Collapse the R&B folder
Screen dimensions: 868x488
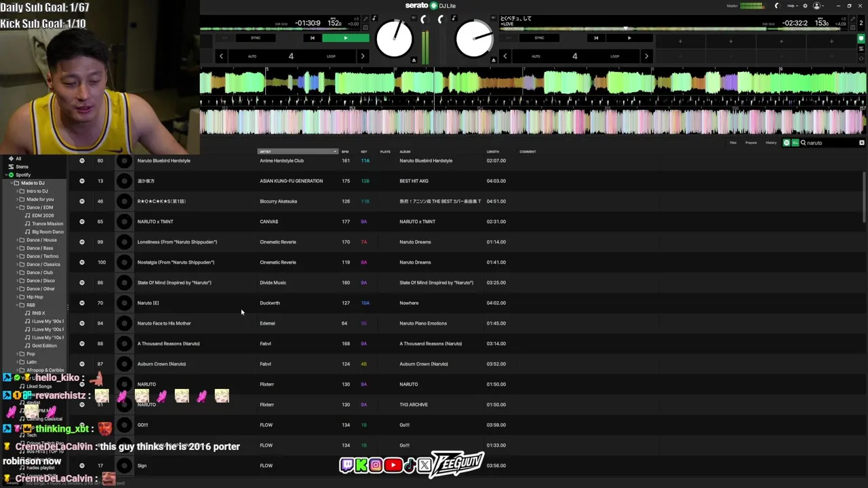18,305
